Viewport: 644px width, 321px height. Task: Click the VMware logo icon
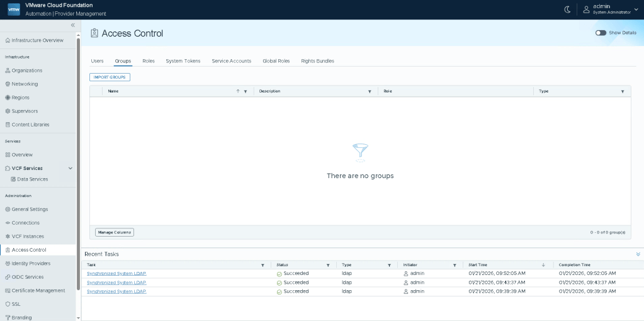pos(14,9)
